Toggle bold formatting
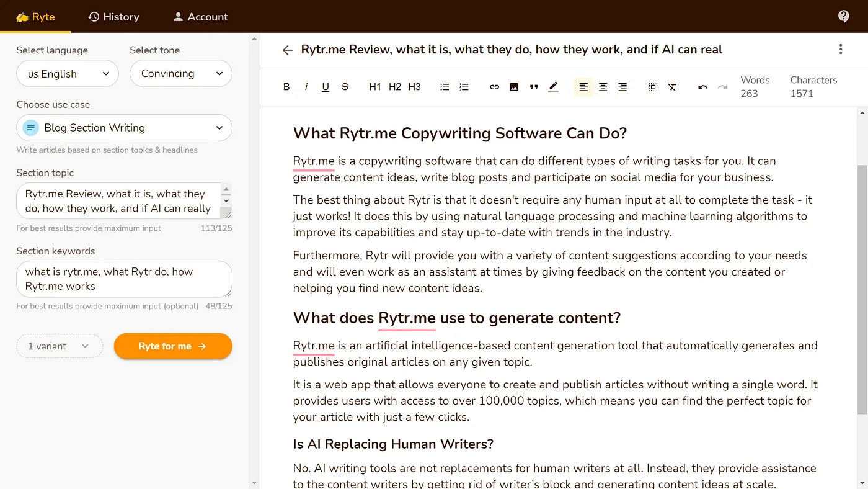 286,87
